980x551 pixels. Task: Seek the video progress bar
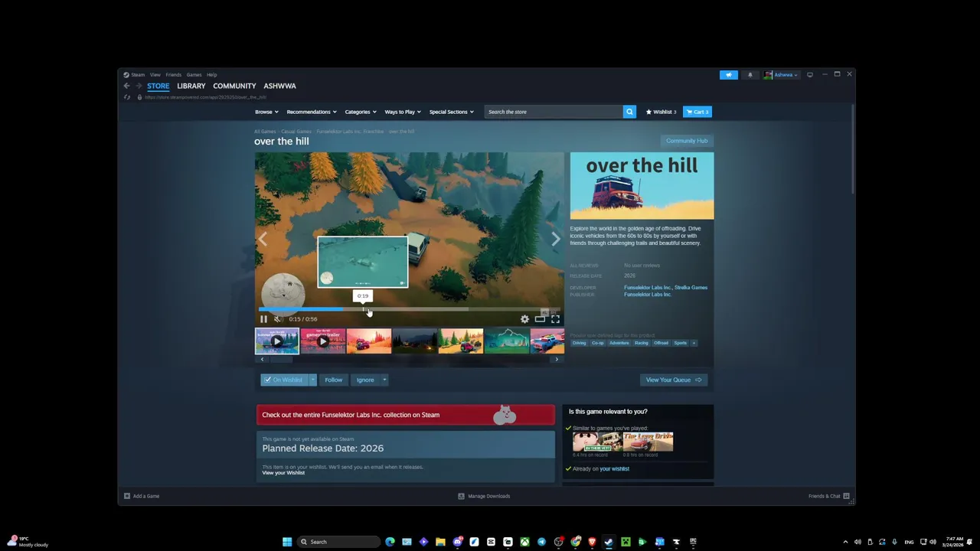pos(409,309)
